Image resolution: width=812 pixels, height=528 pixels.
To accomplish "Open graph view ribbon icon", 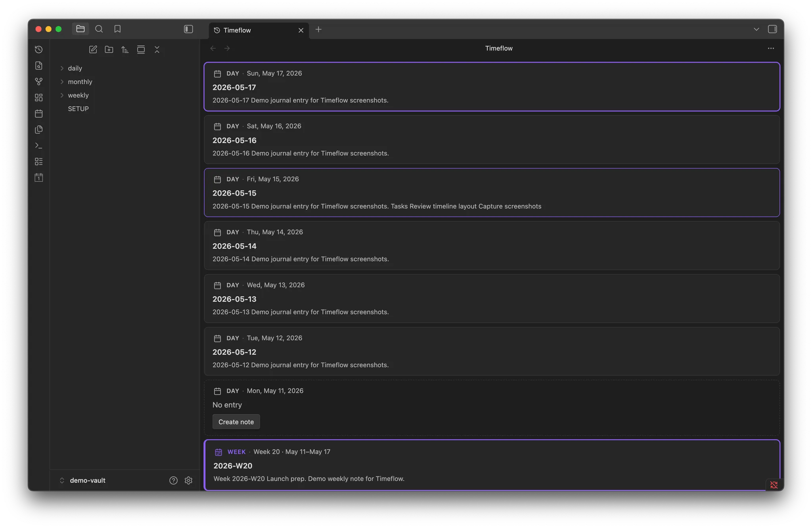I will pyautogui.click(x=39, y=82).
